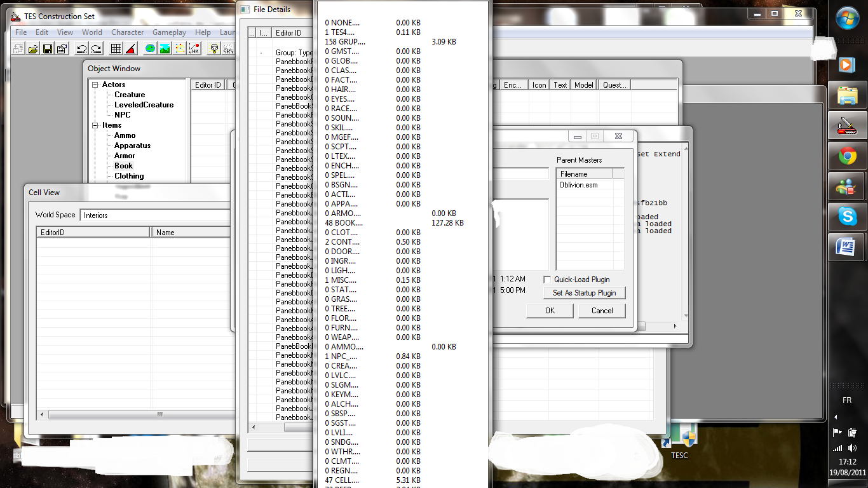Run the Havok HK simulation icon
Image resolution: width=868 pixels, height=488 pixels.
click(x=194, y=48)
